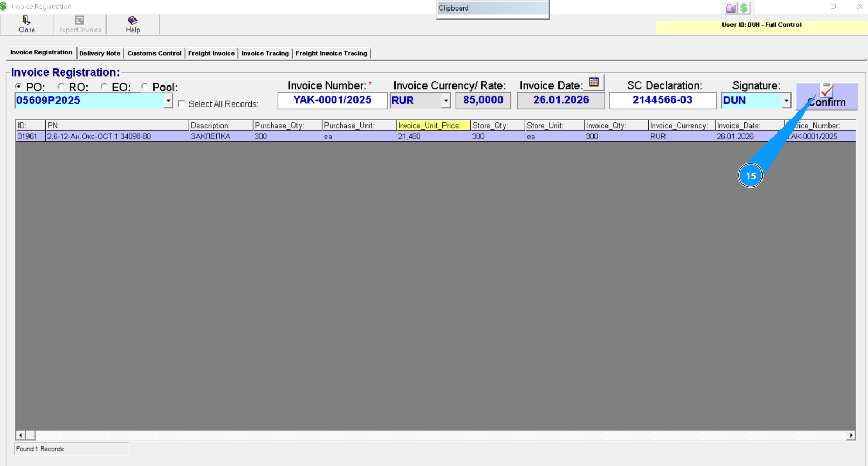Open the RUR invoice currency dropdown
This screenshot has width=868, height=466.
pyautogui.click(x=446, y=101)
